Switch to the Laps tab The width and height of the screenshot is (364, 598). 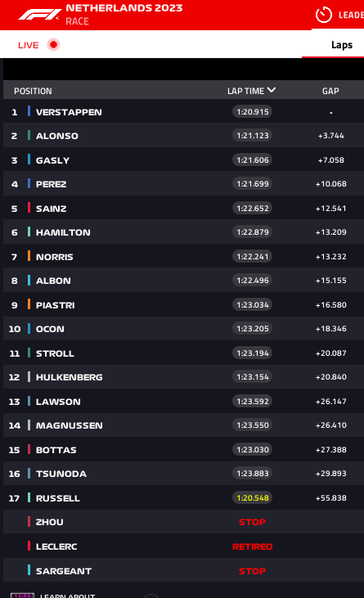[342, 45]
